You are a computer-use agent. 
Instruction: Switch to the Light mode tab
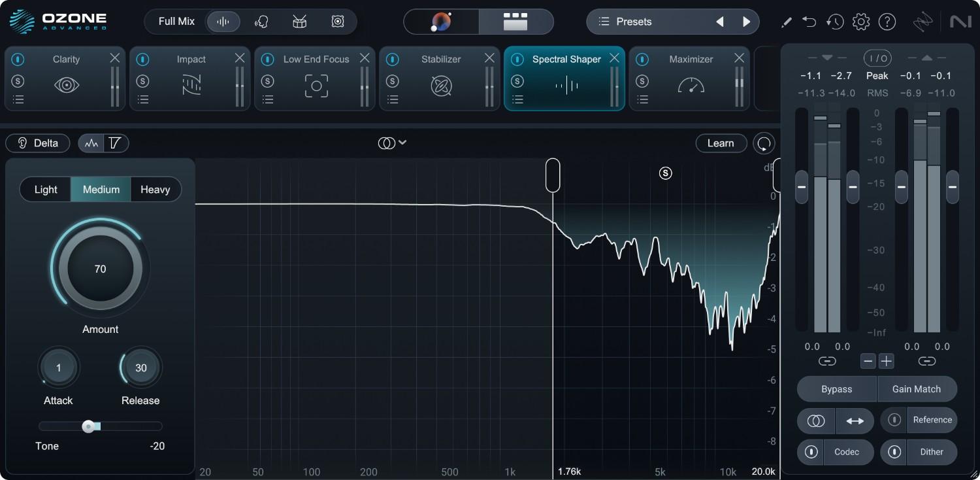coord(46,190)
